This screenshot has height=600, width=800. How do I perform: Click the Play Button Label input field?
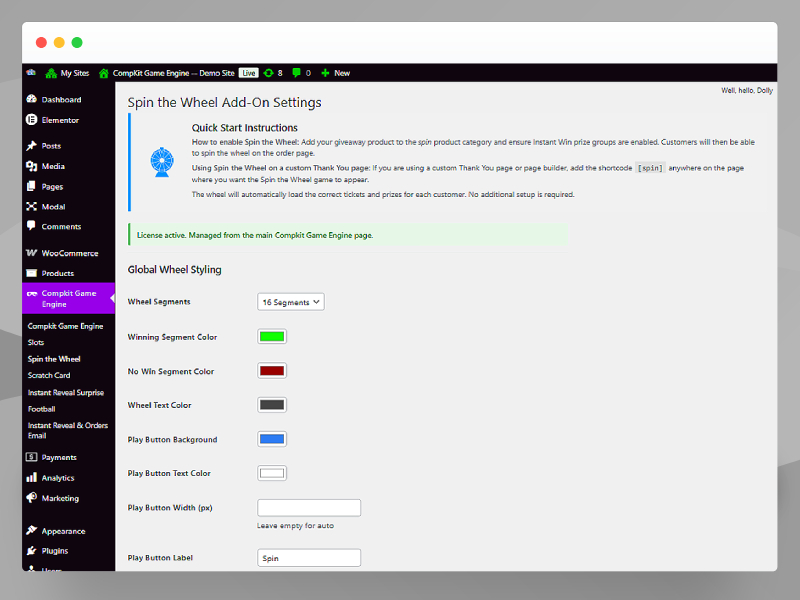point(309,557)
